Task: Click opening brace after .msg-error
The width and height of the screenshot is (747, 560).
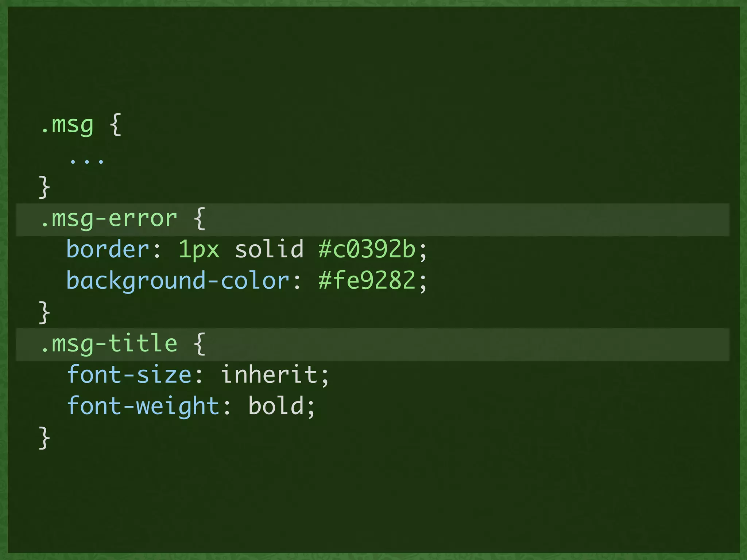Action: click(200, 219)
